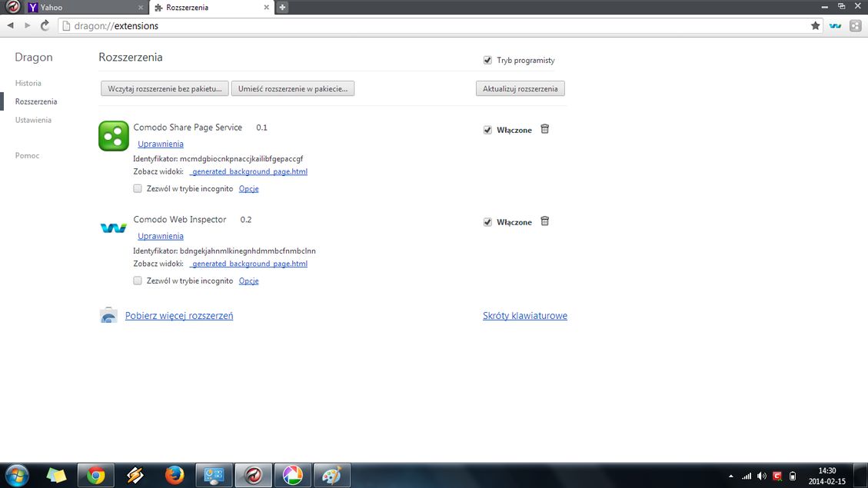Image resolution: width=868 pixels, height=488 pixels.
Task: Bookmark this page with the star icon
Action: click(x=816, y=25)
